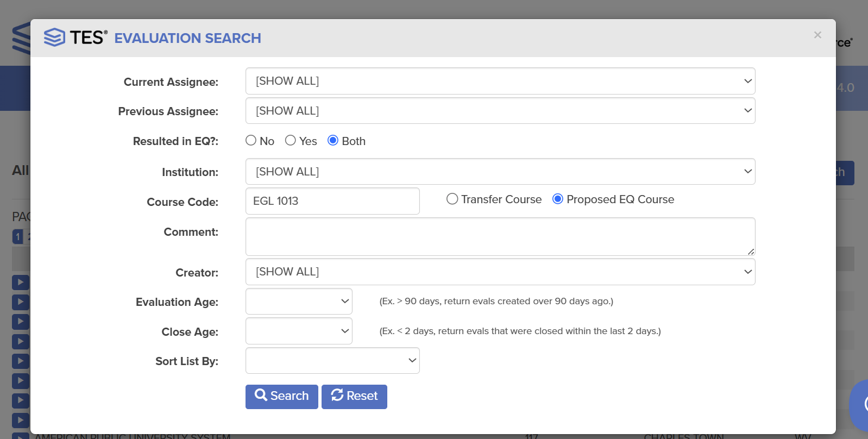Open the Previous Assignee dropdown

[x=500, y=111]
